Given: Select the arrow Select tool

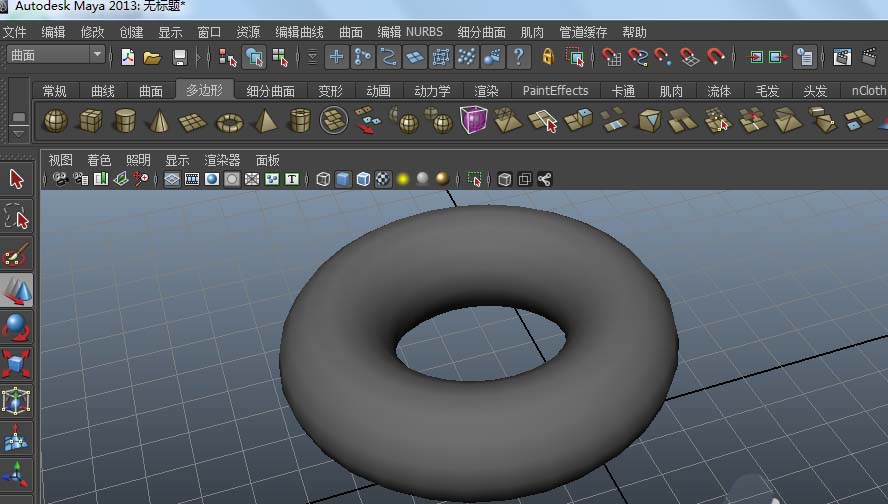Looking at the screenshot, I should click(x=16, y=180).
